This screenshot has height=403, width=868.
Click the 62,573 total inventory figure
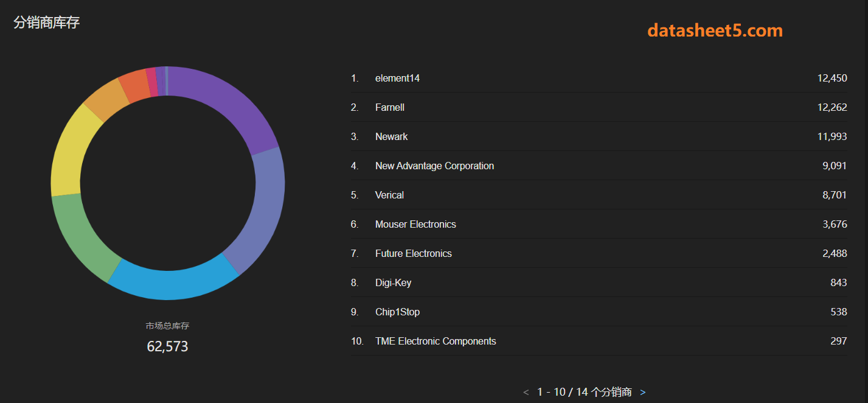point(167,346)
